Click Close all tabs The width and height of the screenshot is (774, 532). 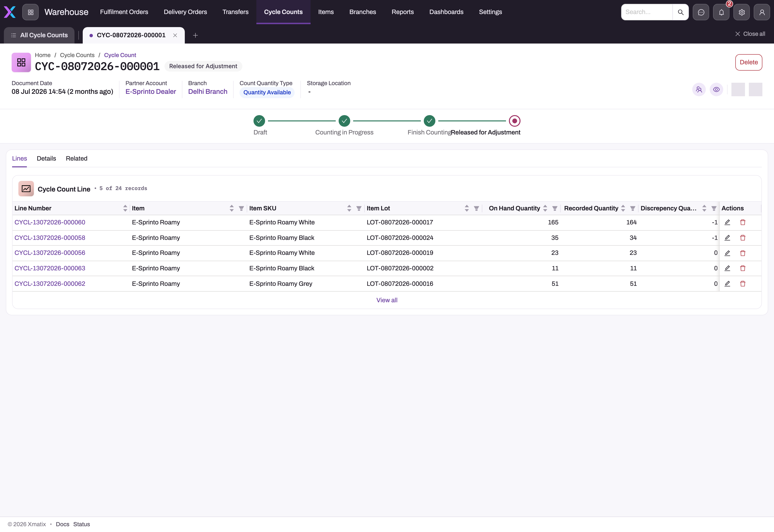pyautogui.click(x=750, y=34)
